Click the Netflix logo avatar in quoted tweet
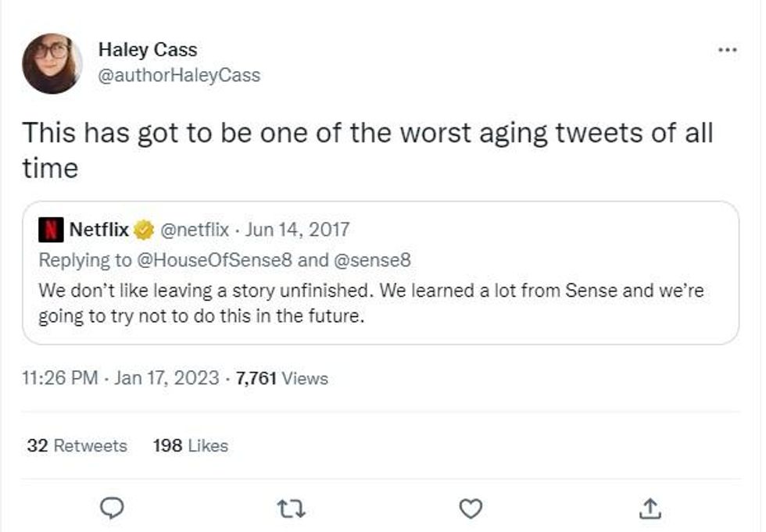 (52, 230)
